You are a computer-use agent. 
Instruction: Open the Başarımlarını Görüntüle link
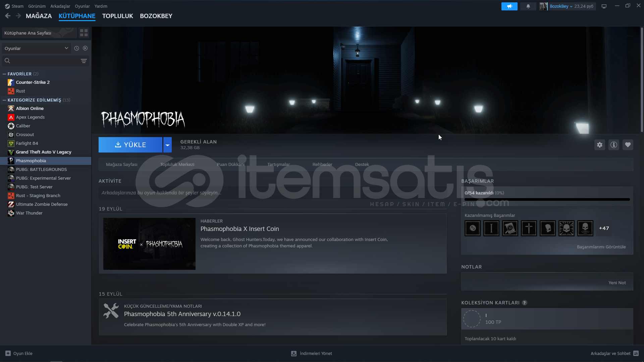tap(601, 247)
